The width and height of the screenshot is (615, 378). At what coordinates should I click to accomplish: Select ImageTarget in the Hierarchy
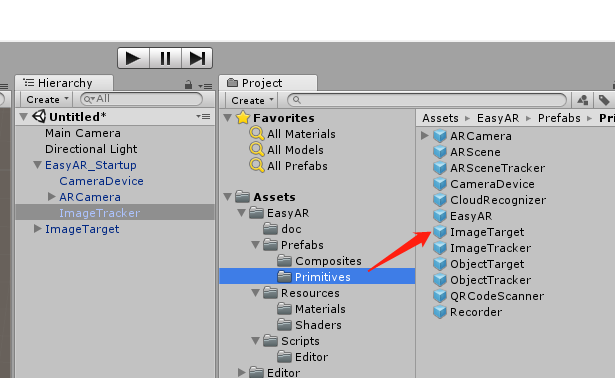[82, 229]
